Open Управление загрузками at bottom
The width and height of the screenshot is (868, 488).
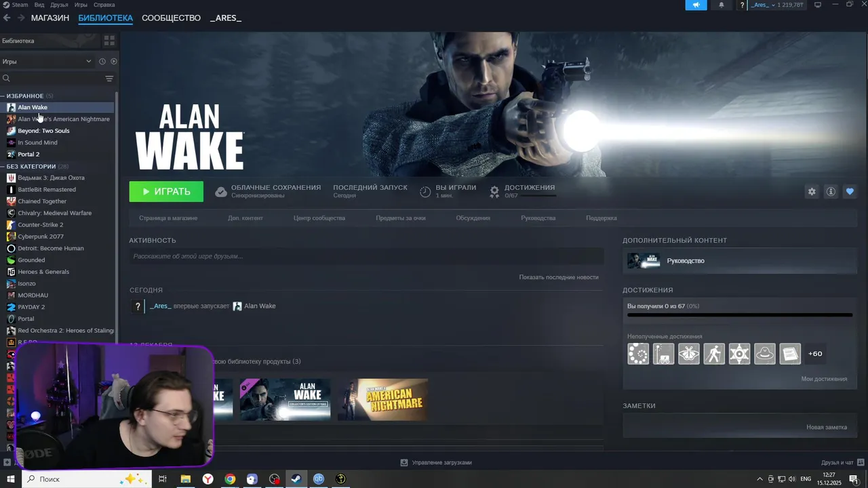click(436, 462)
